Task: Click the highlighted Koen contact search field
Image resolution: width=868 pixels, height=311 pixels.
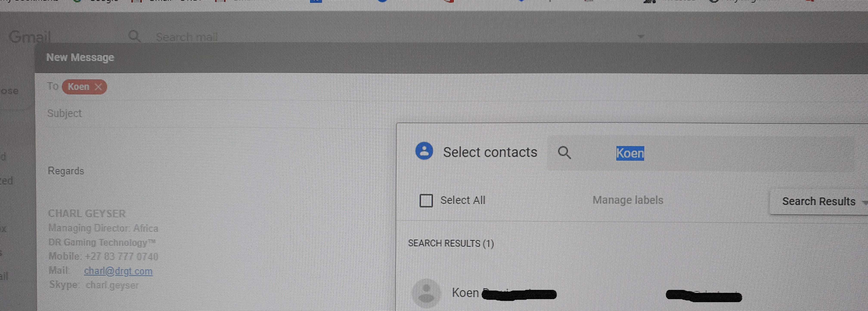Action: point(630,153)
